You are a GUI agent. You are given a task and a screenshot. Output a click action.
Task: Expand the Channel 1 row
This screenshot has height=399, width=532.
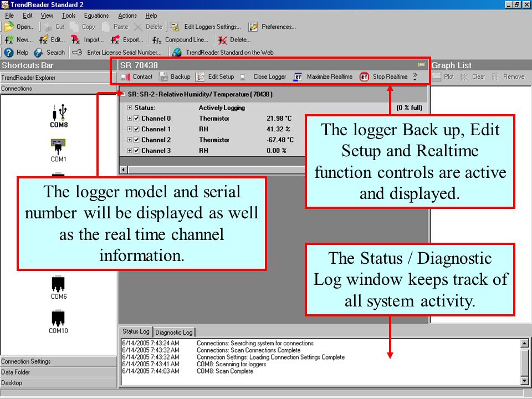pyautogui.click(x=129, y=129)
